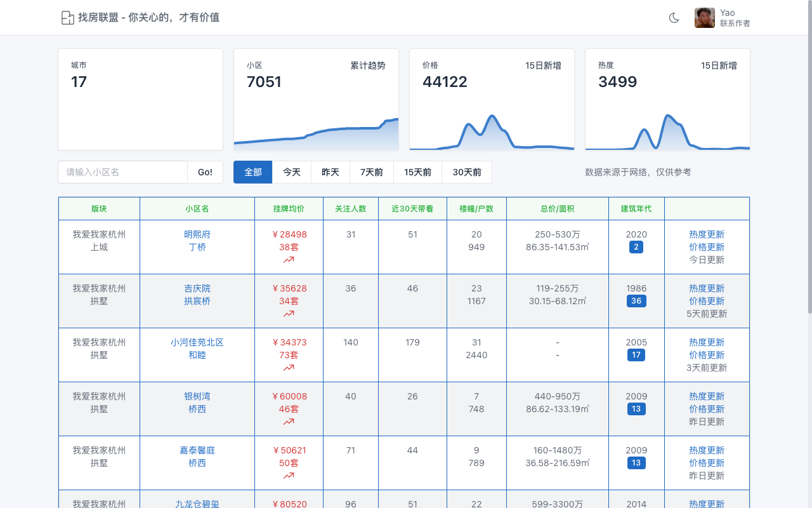Click the price trend arrow for 银树湾
The image size is (812, 508).
click(289, 422)
